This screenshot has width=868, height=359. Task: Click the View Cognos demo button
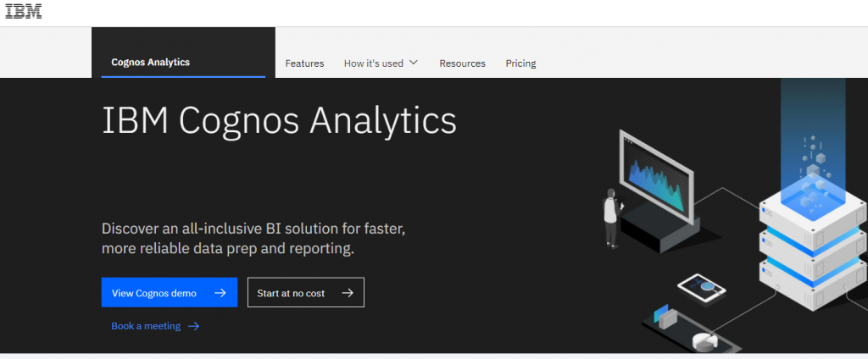pos(170,293)
